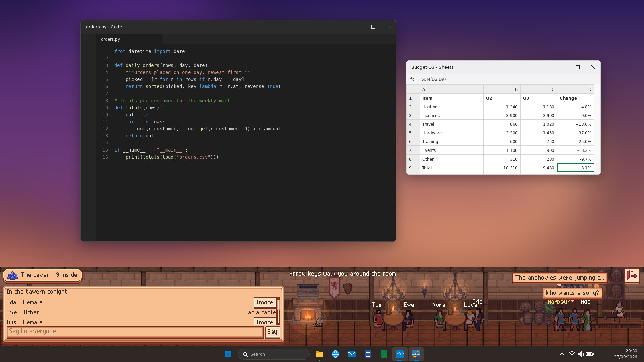
Task: Click the Say button
Action: pos(272,332)
